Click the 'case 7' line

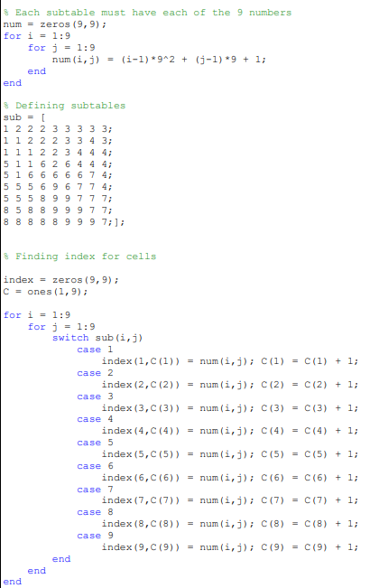point(95,489)
